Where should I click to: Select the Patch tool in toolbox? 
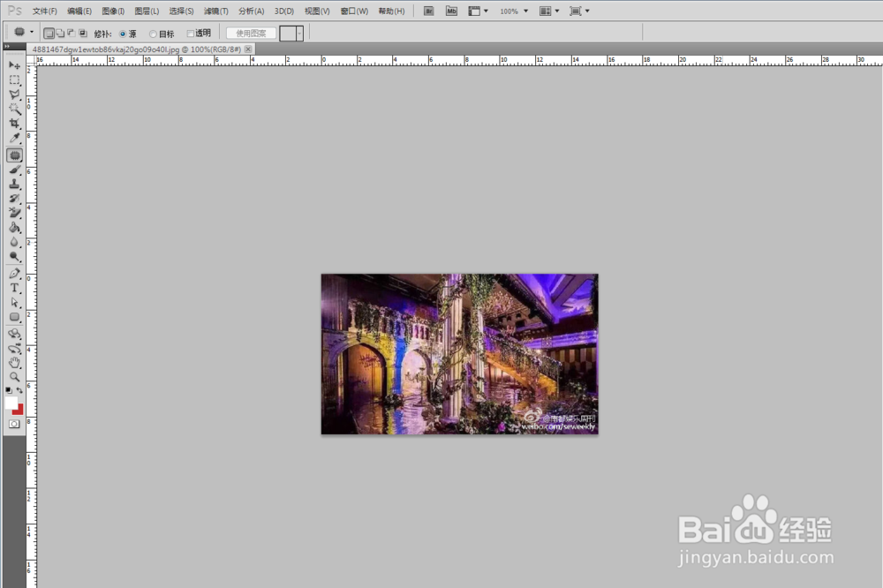15,155
